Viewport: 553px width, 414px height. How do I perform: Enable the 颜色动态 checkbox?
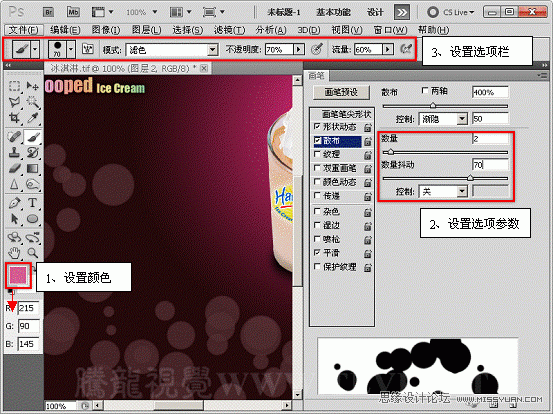[x=317, y=182]
